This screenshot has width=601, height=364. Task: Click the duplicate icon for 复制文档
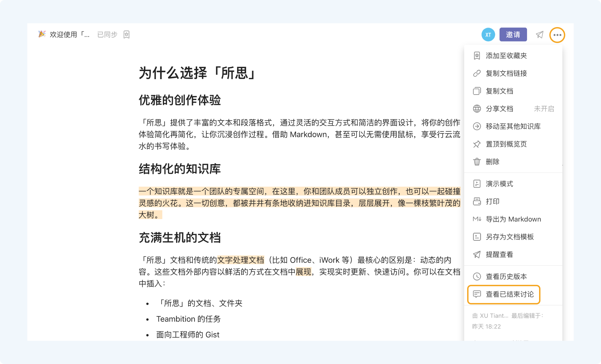click(477, 91)
